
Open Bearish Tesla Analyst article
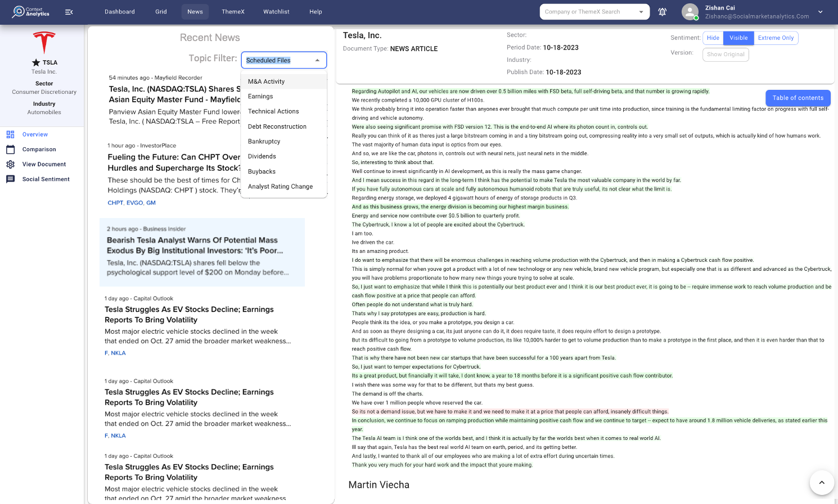point(195,246)
